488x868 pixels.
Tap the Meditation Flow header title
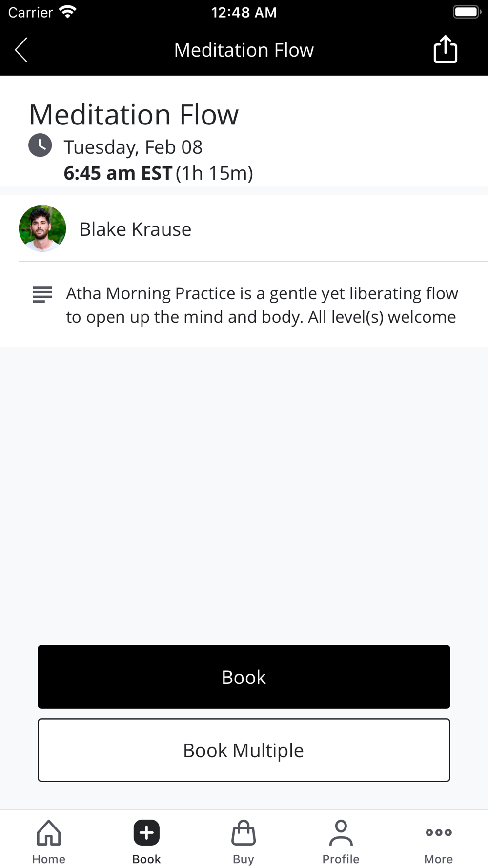pyautogui.click(x=244, y=50)
